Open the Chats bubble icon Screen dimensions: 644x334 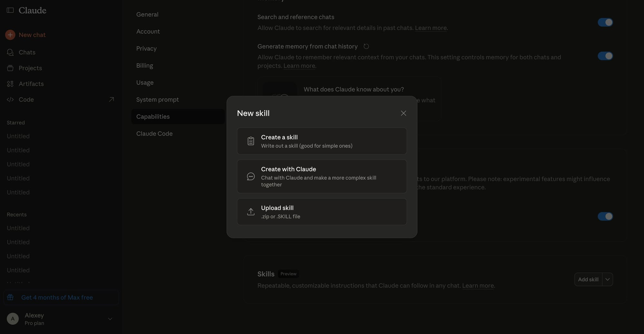click(10, 52)
